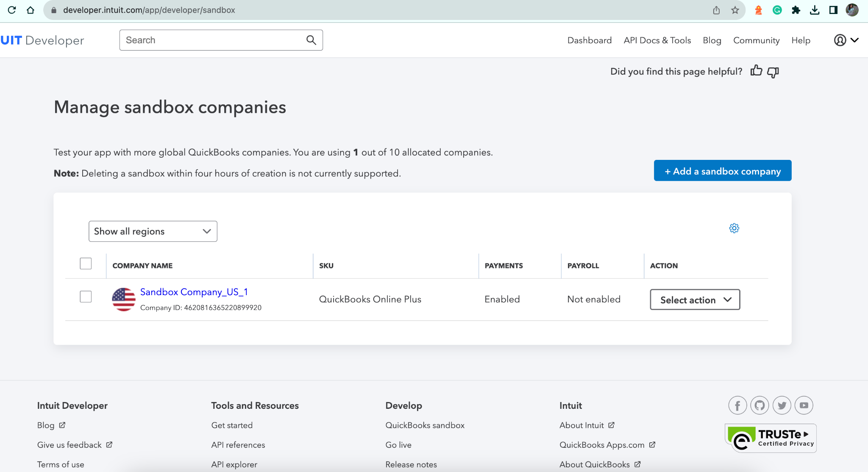Select all companies header checkbox

pyautogui.click(x=86, y=263)
